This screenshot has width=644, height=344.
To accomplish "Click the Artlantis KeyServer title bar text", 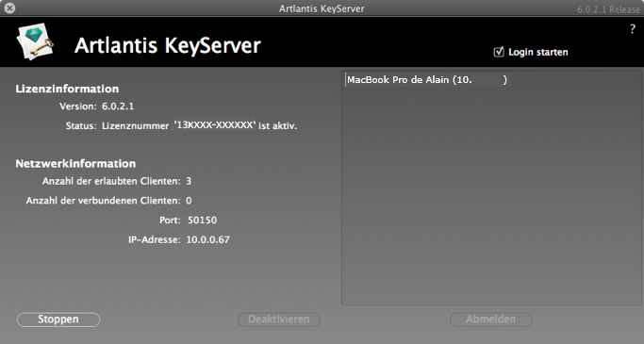I will pyautogui.click(x=322, y=8).
